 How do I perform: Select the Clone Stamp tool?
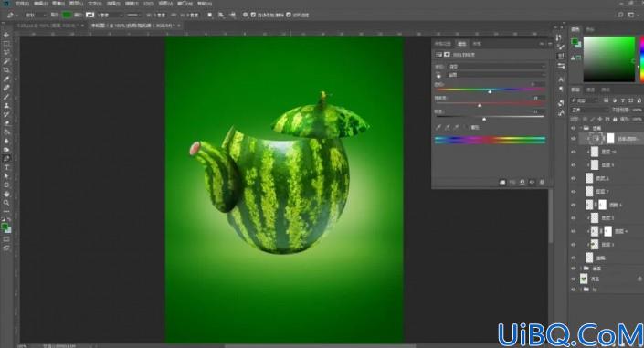tap(6, 105)
